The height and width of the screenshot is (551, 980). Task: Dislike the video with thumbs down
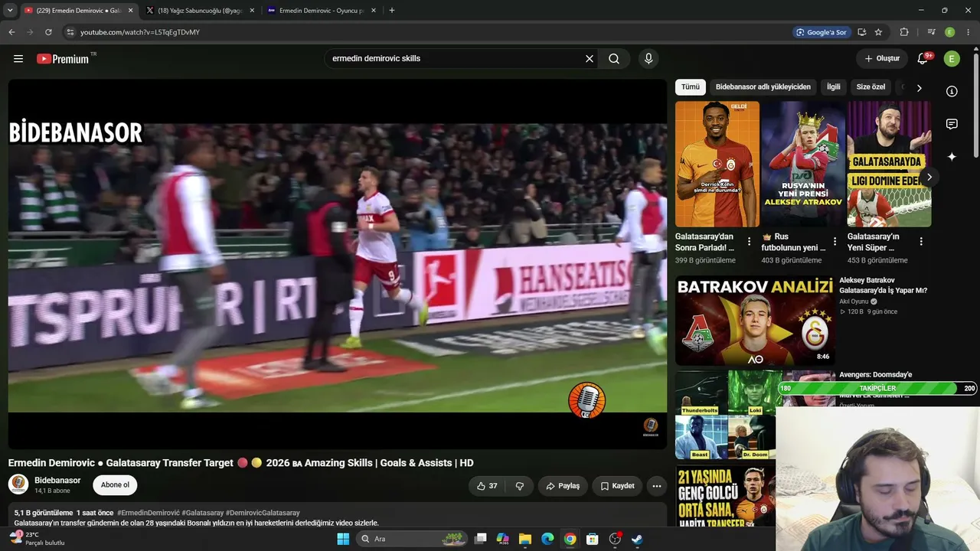(520, 486)
